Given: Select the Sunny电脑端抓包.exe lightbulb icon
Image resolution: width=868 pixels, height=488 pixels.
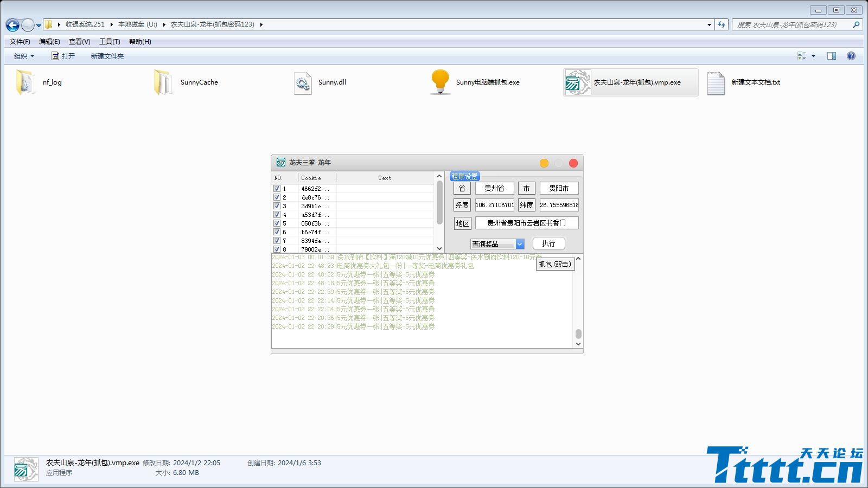Looking at the screenshot, I should (440, 82).
